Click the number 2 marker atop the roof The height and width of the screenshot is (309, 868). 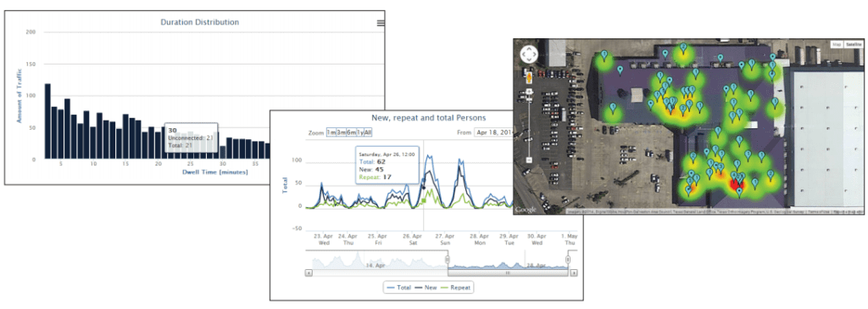(x=683, y=49)
